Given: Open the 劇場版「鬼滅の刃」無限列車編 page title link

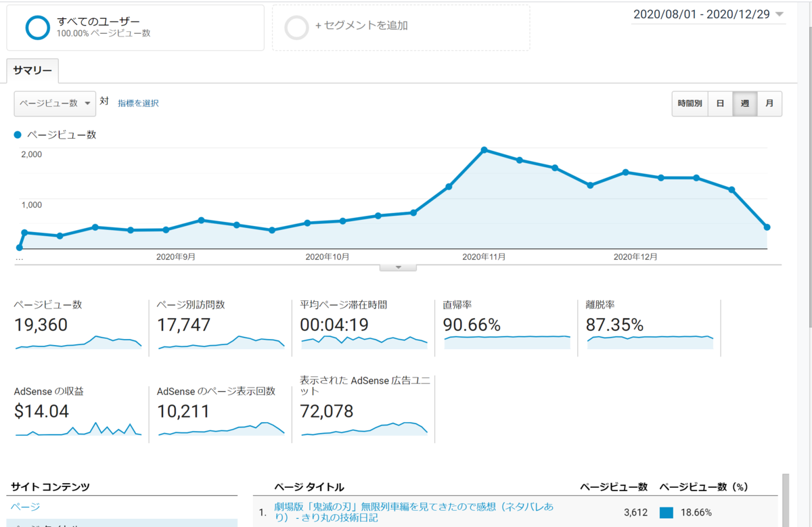Looking at the screenshot, I should [414, 512].
